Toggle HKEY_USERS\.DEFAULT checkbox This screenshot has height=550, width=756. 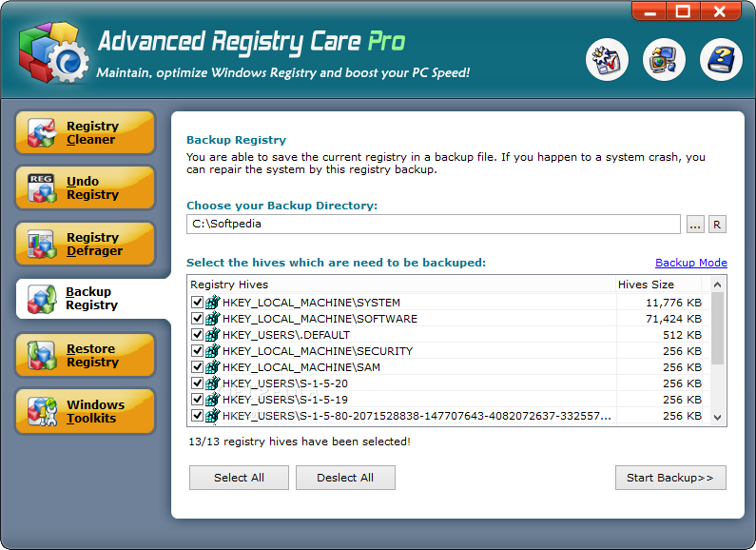pos(197,334)
